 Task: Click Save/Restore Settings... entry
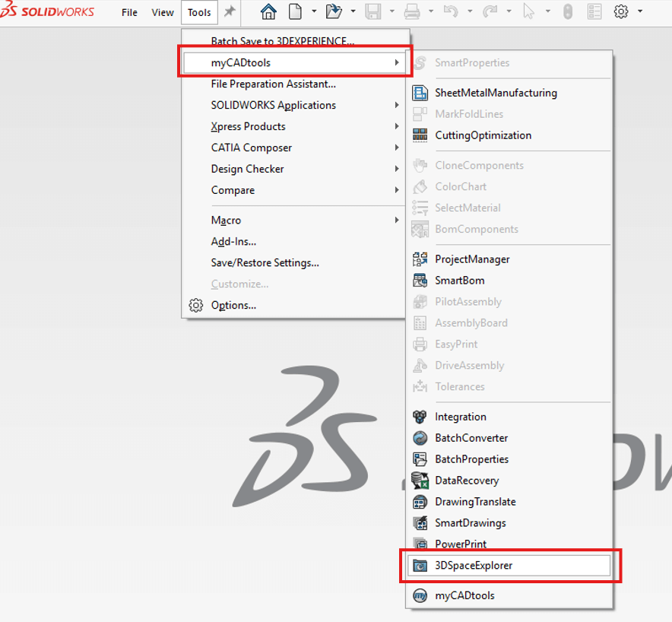[x=265, y=263]
